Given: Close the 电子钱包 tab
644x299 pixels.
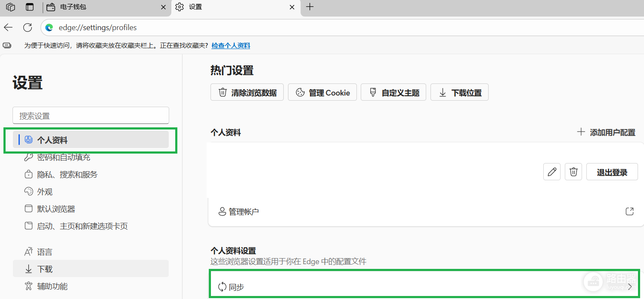Looking at the screenshot, I should coord(163,7).
